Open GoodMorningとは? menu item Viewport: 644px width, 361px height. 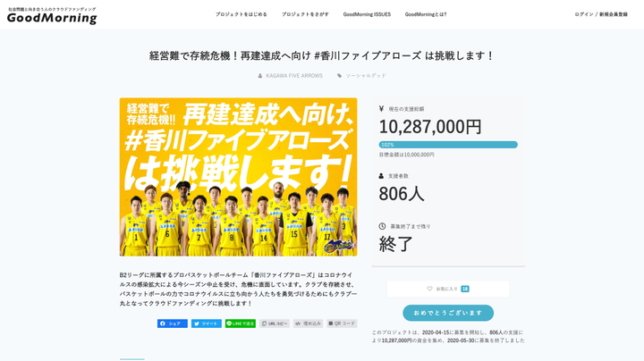pos(426,14)
